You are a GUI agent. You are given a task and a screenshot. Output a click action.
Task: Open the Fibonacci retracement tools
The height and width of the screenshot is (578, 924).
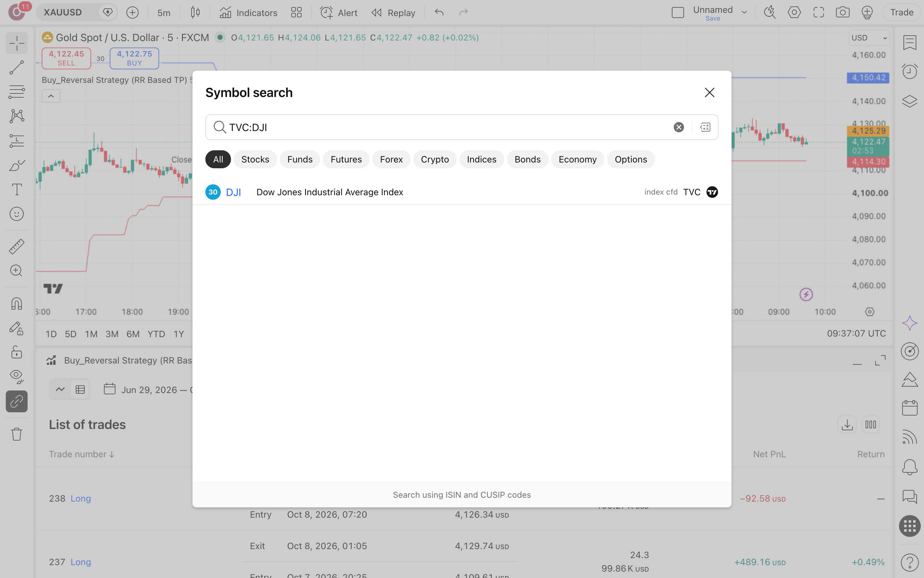tap(16, 92)
